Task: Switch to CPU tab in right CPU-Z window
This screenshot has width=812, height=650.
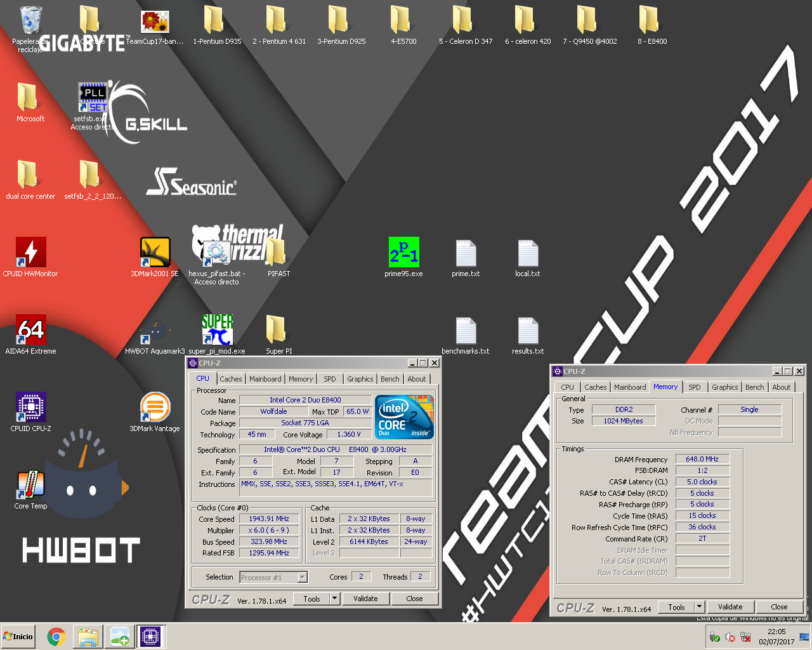Action: coord(567,387)
